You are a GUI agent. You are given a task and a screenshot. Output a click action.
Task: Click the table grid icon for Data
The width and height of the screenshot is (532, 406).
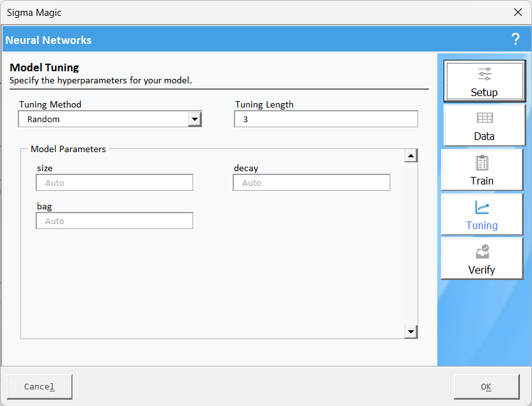click(x=484, y=118)
